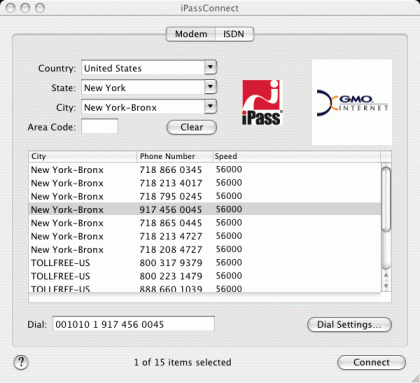The width and height of the screenshot is (420, 383).
Task: Select TOLLFREE-US number 800 317 9379
Action: point(205,263)
